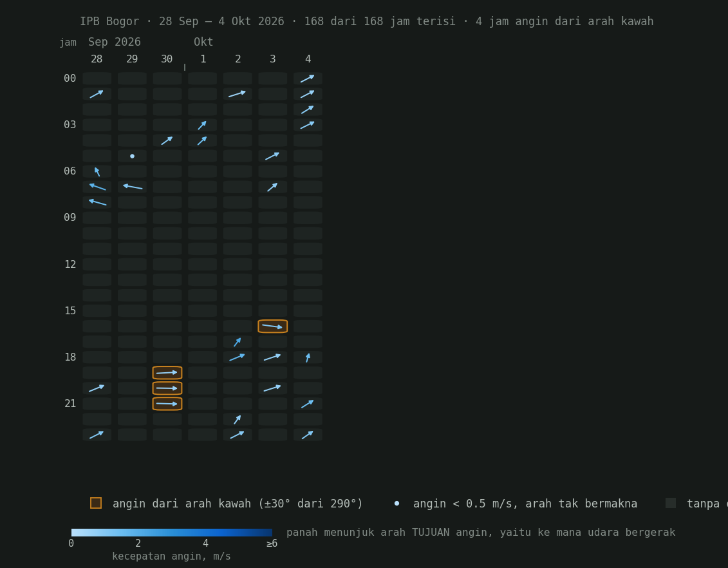
Task: Choose highlighted crater-wind cell 30 Sep 21:00
Action: (x=167, y=404)
